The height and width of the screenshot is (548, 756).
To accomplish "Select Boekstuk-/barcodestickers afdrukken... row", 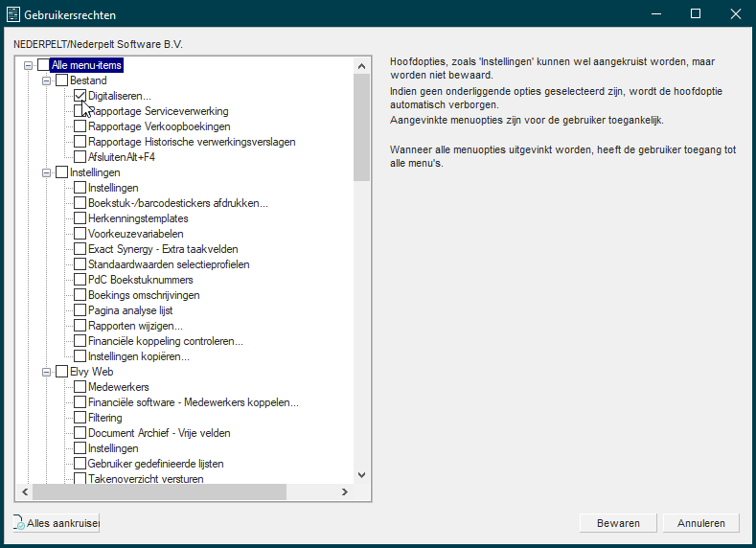I will (178, 203).
